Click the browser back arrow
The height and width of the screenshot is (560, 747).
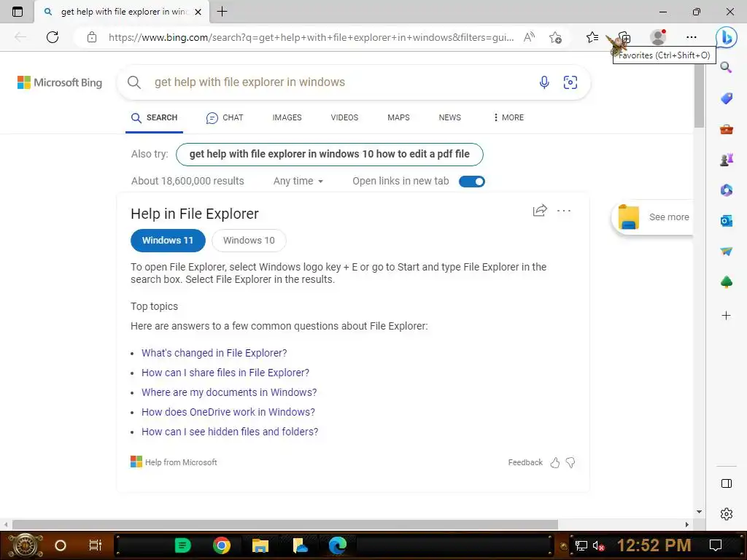click(x=20, y=37)
